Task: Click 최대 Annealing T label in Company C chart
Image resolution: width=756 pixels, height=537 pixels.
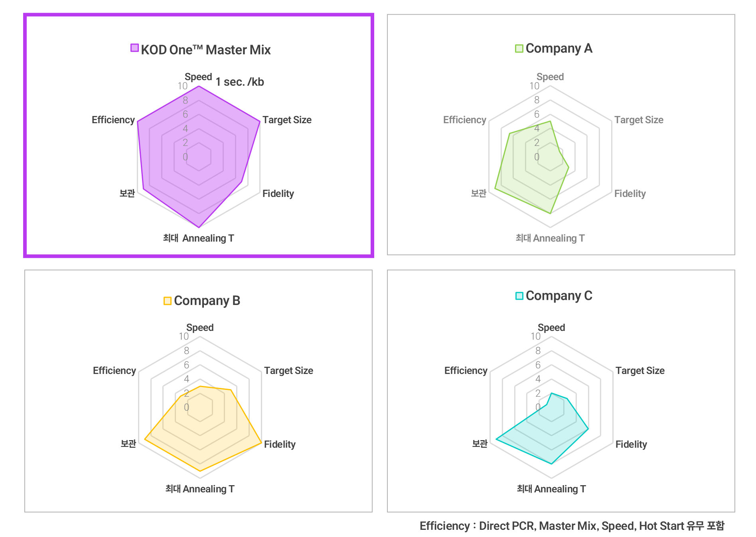Action: click(x=551, y=489)
